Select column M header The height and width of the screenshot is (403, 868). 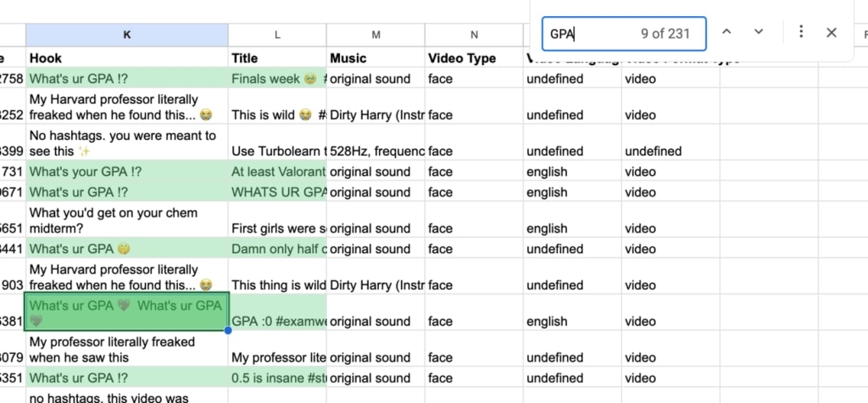[376, 35]
